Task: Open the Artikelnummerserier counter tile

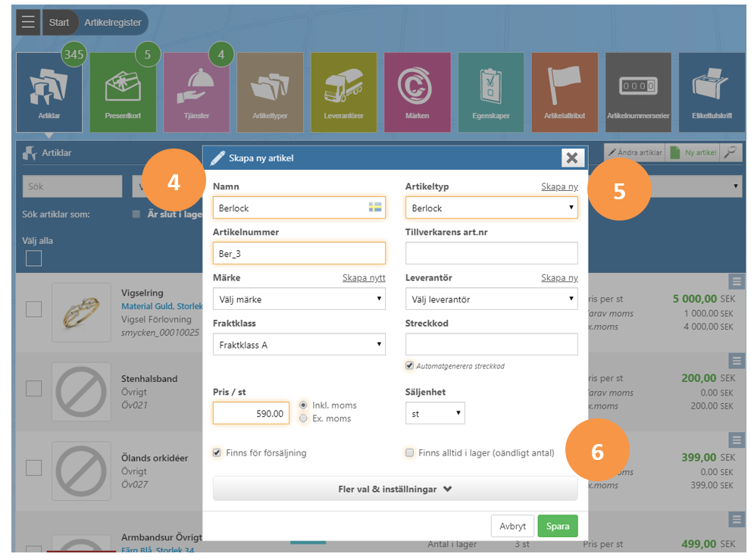Action: pyautogui.click(x=638, y=92)
